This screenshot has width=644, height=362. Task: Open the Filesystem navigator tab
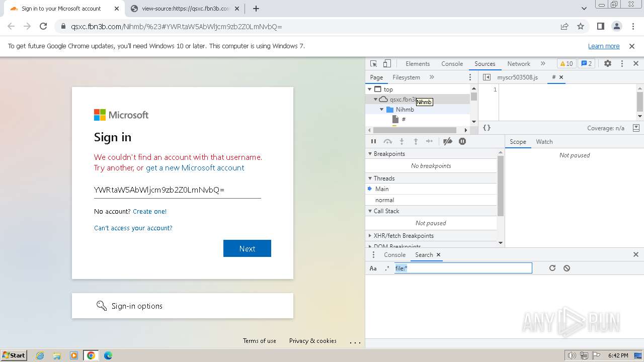[406, 77]
